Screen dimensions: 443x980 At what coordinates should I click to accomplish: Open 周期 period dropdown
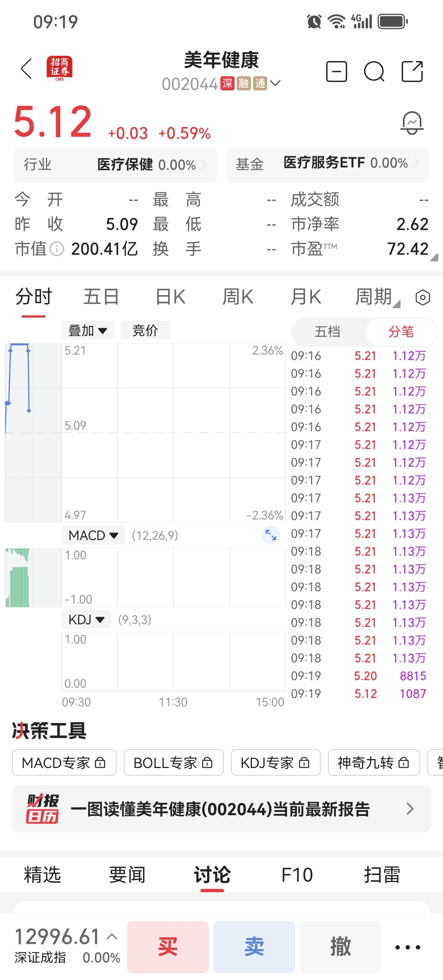point(377,297)
